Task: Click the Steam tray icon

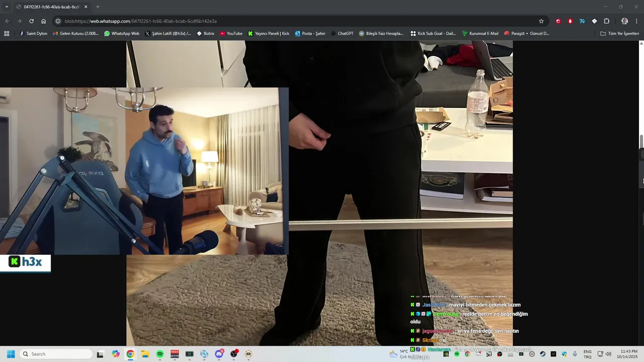Action: (543, 354)
